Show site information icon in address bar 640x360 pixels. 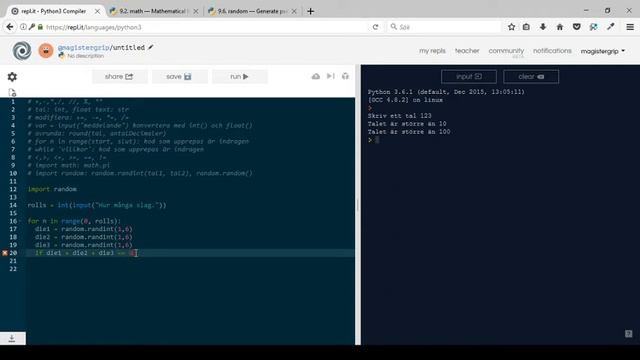[x=23, y=27]
